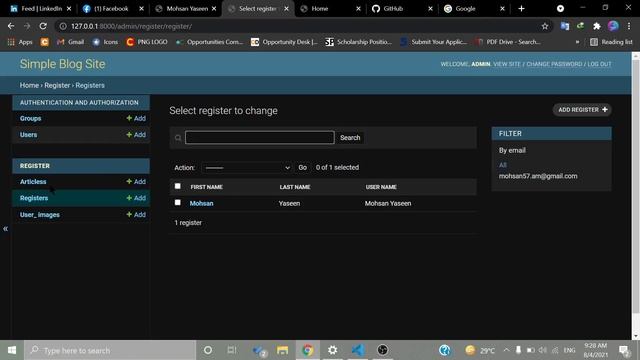Open the Google Translate extension icon

pos(565,26)
